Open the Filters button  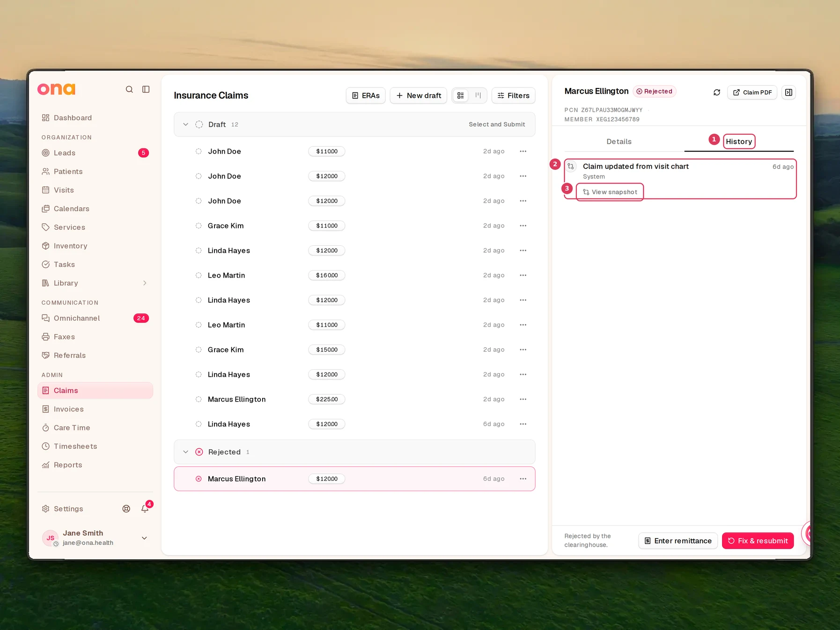513,95
